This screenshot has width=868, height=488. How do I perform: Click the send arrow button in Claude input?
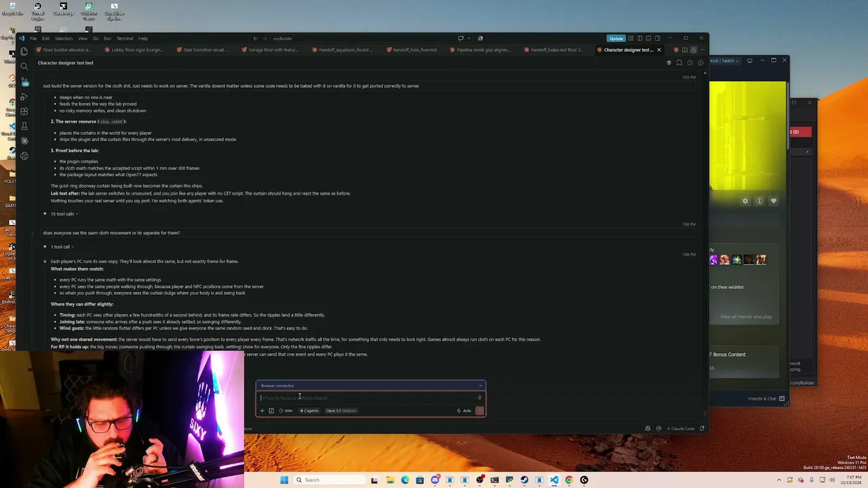(x=479, y=411)
